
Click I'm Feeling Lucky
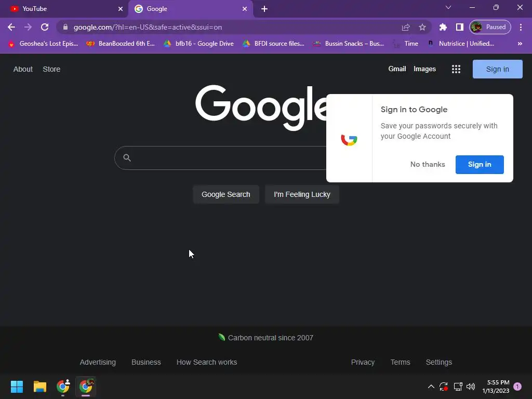tap(302, 194)
